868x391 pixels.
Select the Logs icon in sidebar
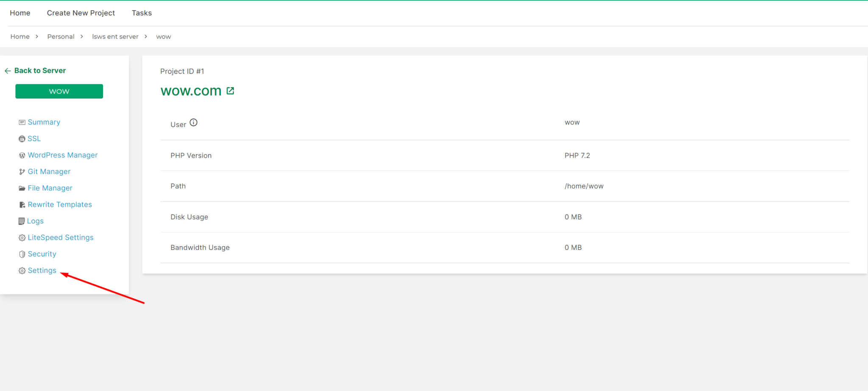[x=22, y=221]
